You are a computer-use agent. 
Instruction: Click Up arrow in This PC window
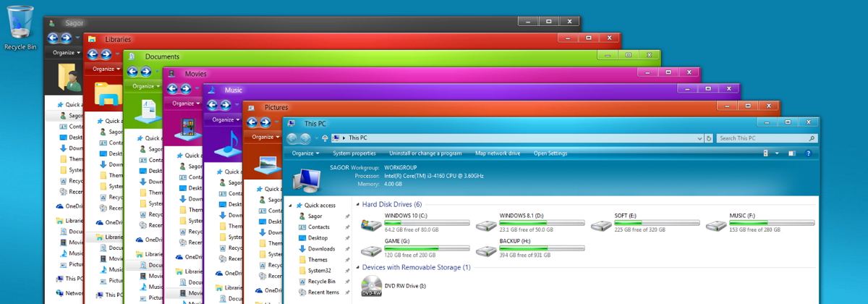click(325, 138)
